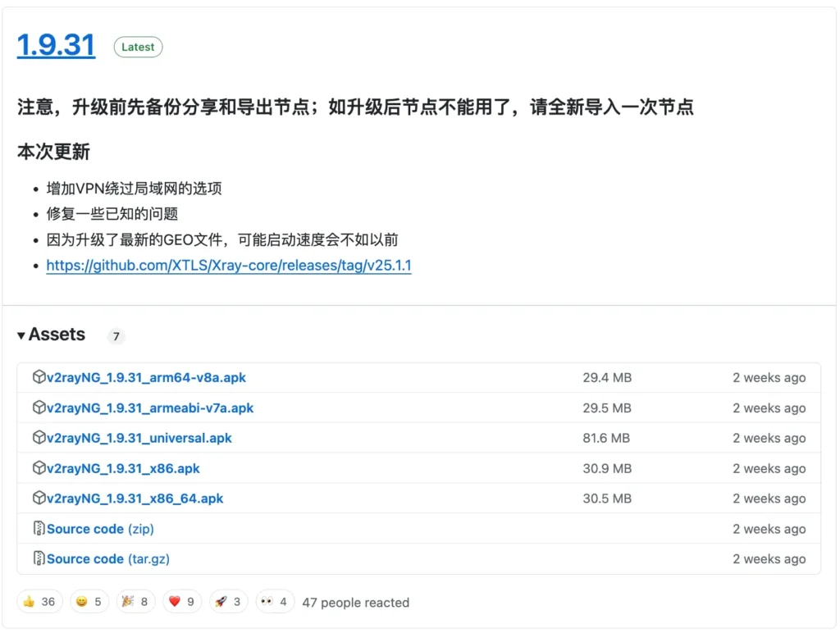
Task: Toggle the smile reaction with 5
Action: pos(89,602)
